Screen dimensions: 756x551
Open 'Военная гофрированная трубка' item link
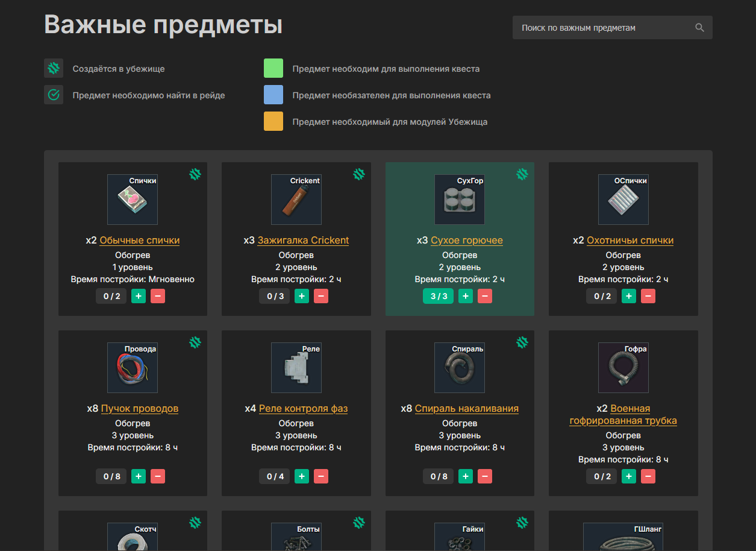click(x=623, y=414)
